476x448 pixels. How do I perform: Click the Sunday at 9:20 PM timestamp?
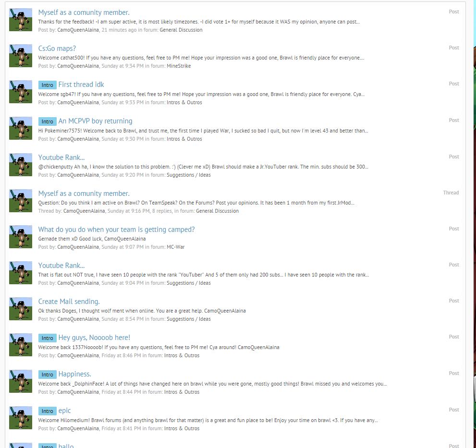122,175
